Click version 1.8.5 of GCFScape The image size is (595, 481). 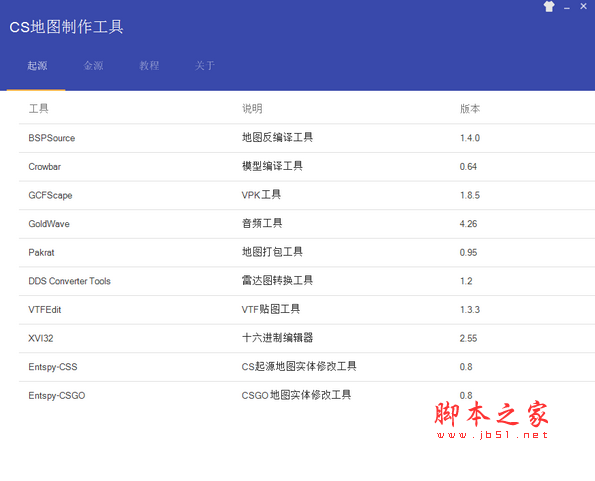(x=470, y=195)
